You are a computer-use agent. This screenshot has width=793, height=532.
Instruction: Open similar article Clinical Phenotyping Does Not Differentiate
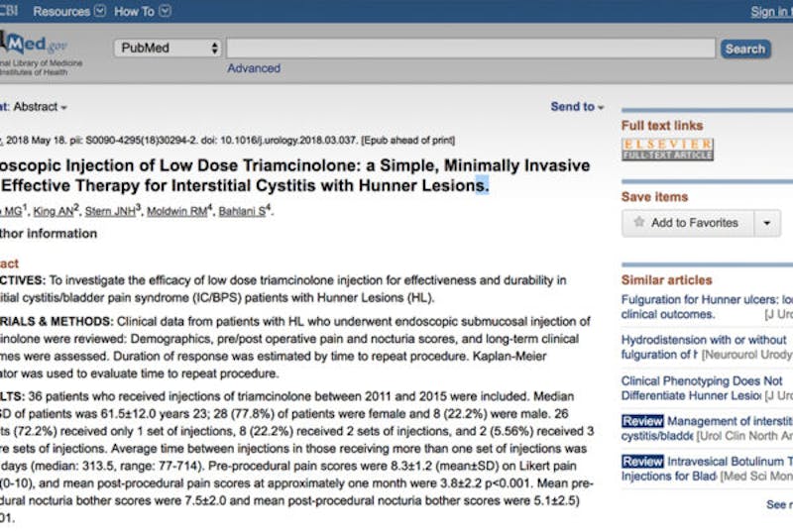point(702,388)
